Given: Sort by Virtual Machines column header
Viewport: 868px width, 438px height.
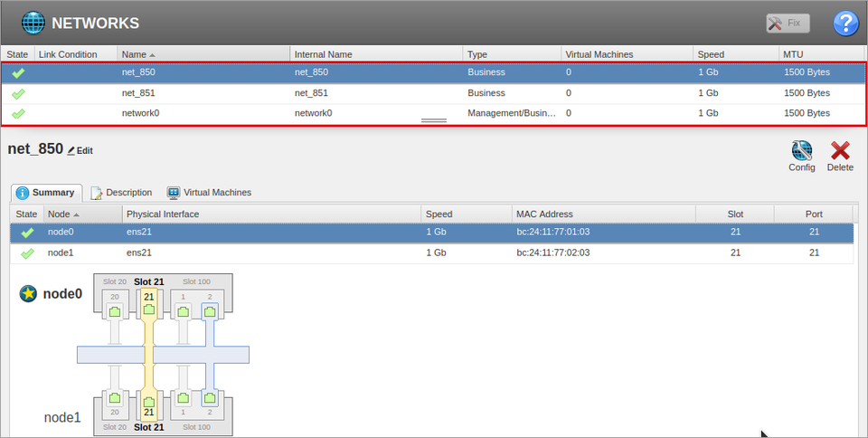Looking at the screenshot, I should (627, 54).
